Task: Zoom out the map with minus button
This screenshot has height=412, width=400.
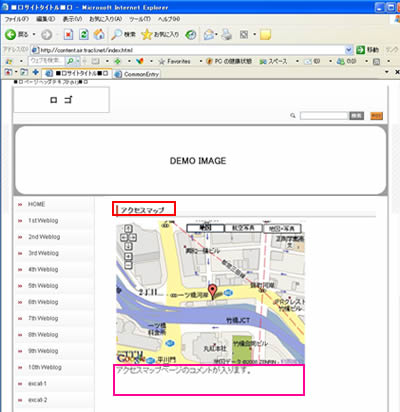Action: point(128,265)
